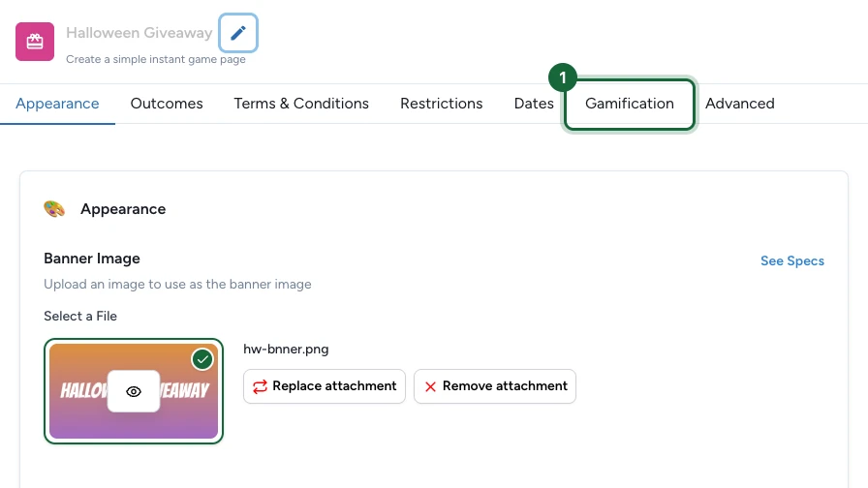Open the Terms & Conditions tab
Image resolution: width=868 pixels, height=488 pixels.
click(301, 104)
